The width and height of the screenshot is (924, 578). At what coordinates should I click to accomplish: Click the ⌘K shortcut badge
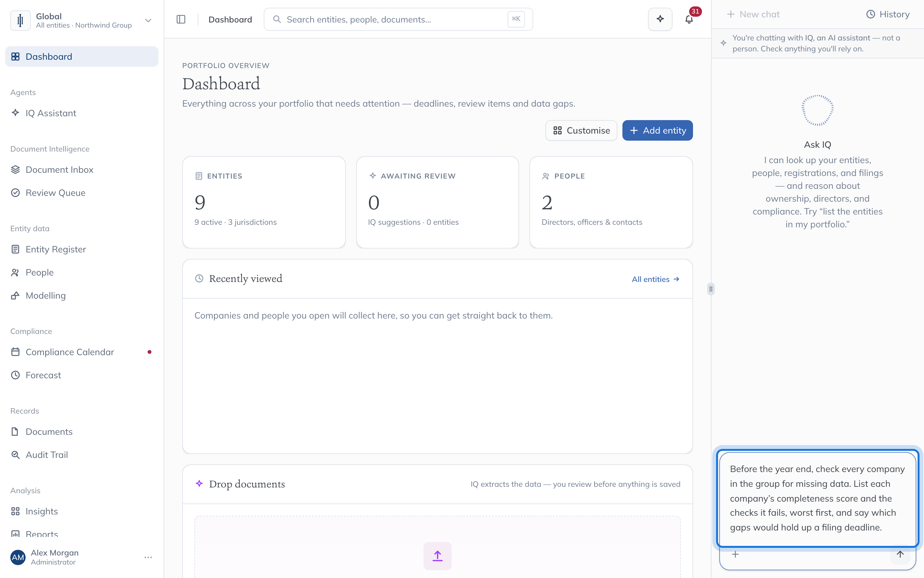[x=516, y=19]
